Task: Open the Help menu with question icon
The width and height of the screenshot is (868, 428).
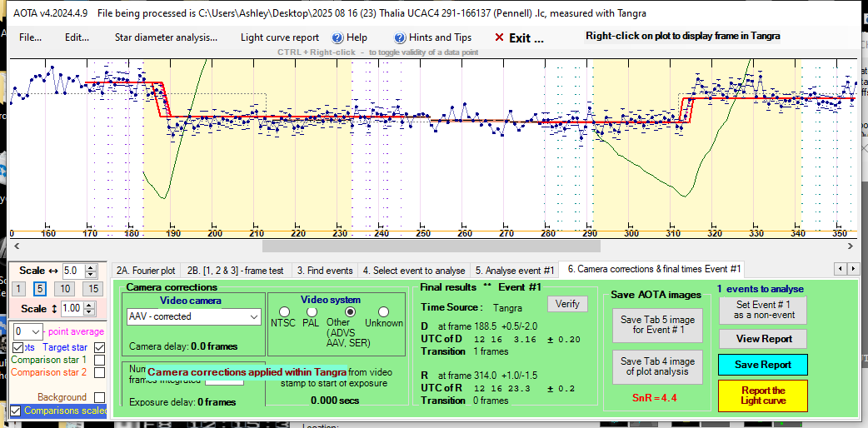Action: coord(349,37)
